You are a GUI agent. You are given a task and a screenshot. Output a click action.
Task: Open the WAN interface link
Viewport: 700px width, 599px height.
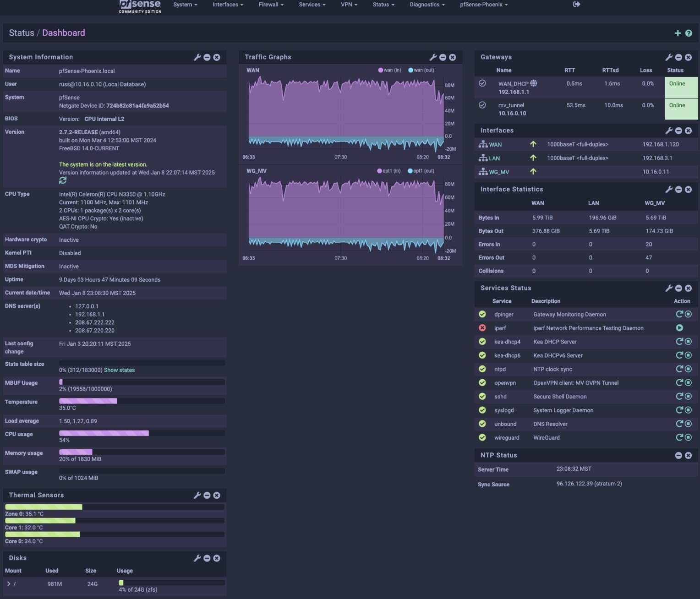tap(495, 145)
